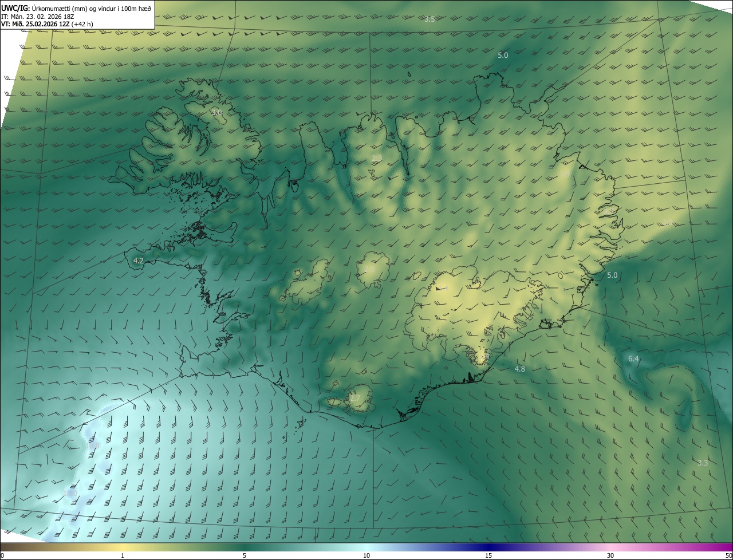Select the 4.2 value label on the map
This screenshot has width=733, height=560.
point(138,261)
